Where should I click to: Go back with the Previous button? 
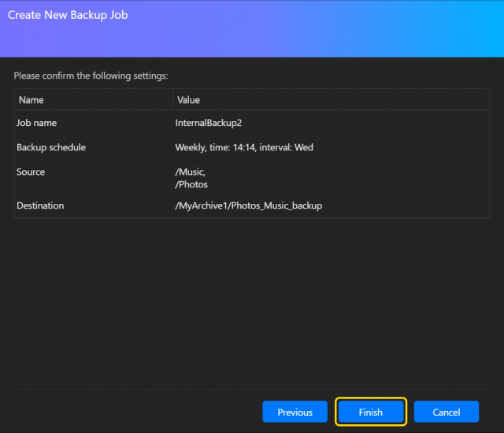click(295, 412)
